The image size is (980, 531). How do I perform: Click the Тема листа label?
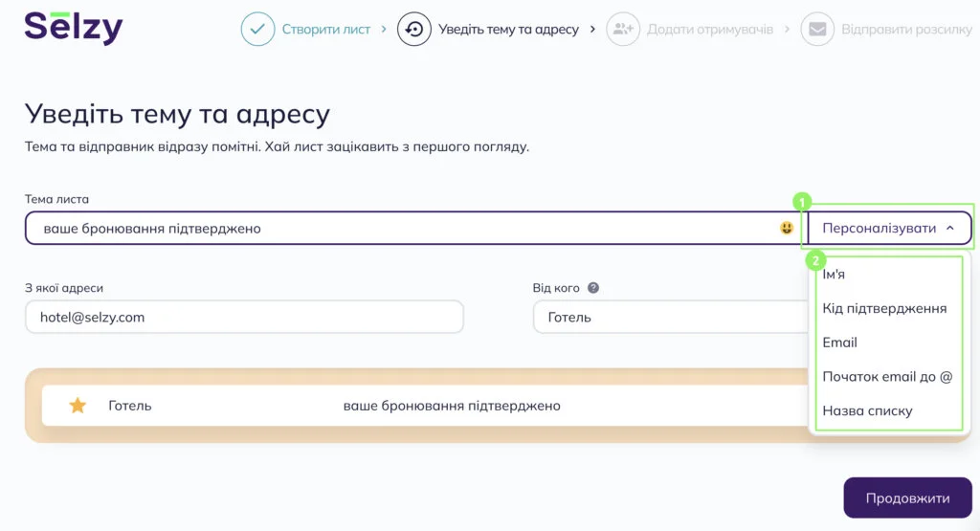click(x=56, y=199)
